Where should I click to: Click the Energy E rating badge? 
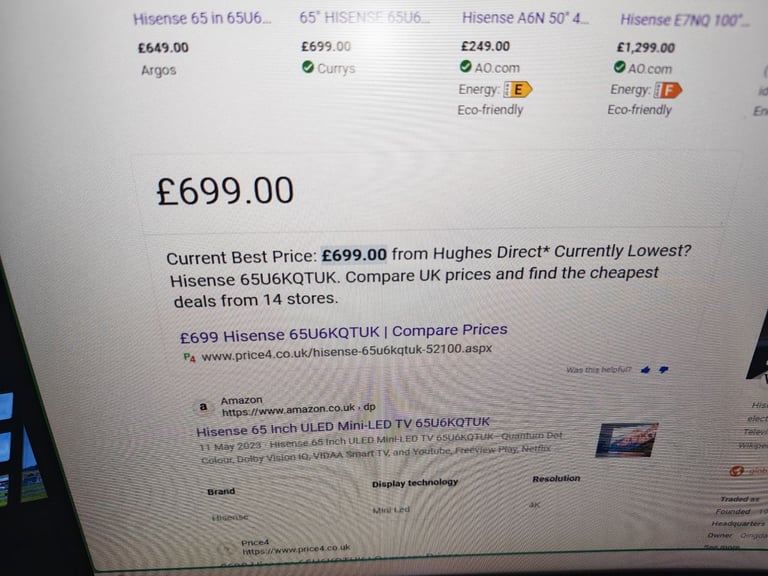(x=518, y=90)
